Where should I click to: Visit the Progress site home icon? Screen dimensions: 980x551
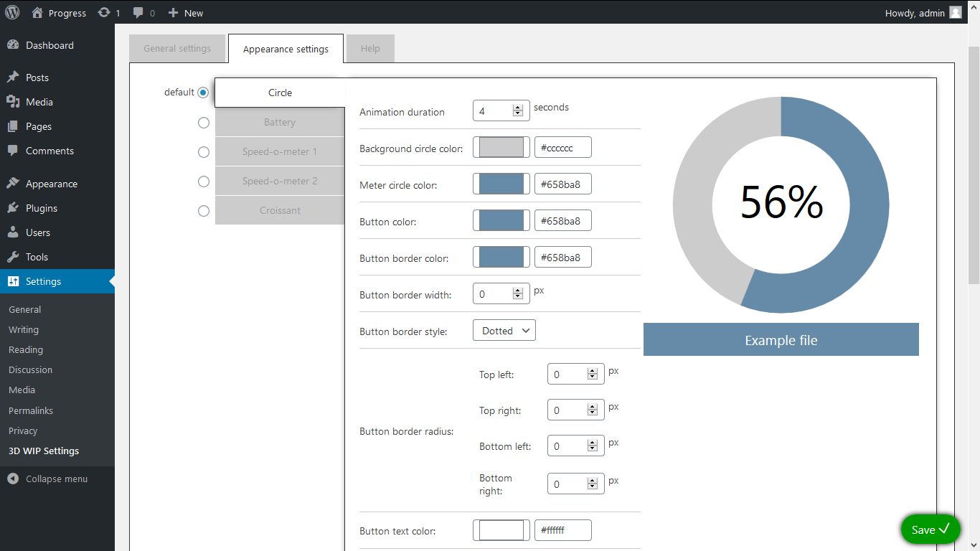point(38,12)
